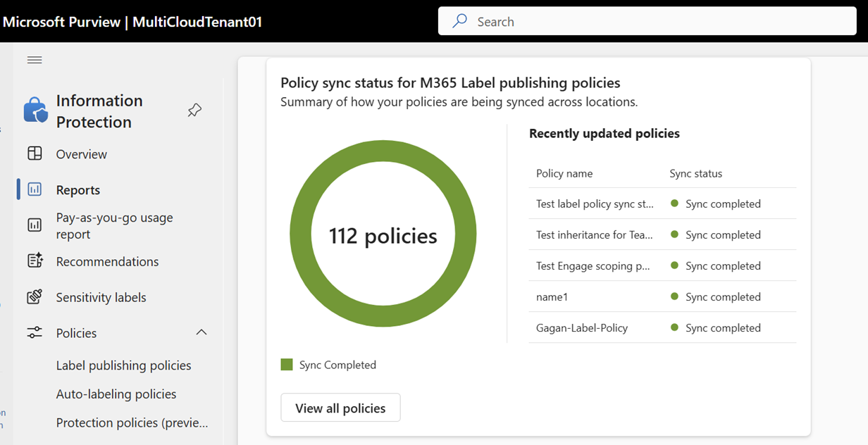
Task: Click the Policy name column header
Action: point(564,173)
